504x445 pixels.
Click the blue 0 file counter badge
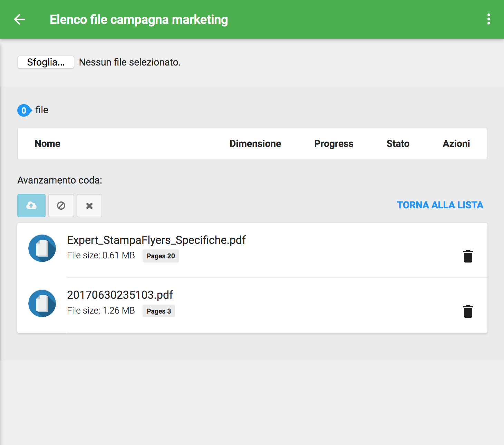tap(24, 110)
